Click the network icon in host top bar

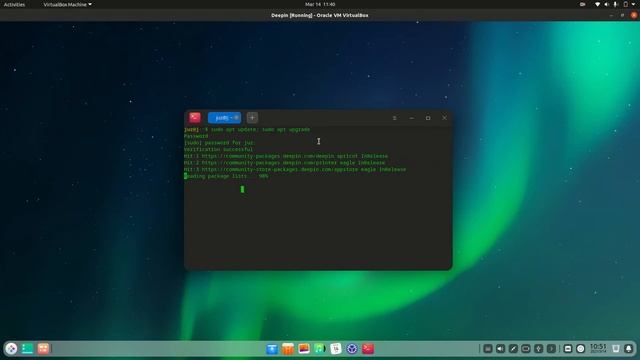pyautogui.click(x=598, y=4)
